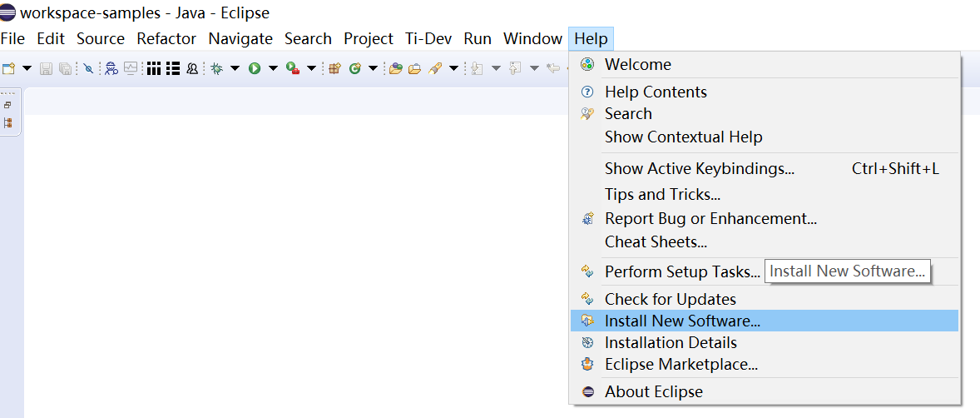Click the New wizard toolbar icon

[9, 68]
